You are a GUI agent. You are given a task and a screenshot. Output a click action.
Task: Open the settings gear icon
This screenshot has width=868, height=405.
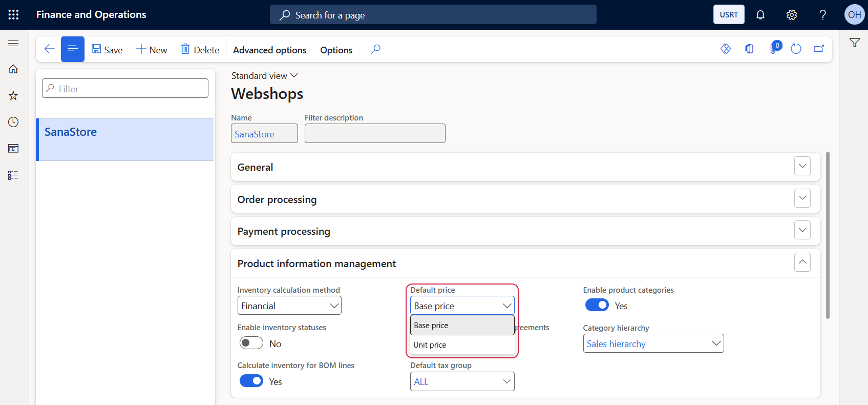792,15
